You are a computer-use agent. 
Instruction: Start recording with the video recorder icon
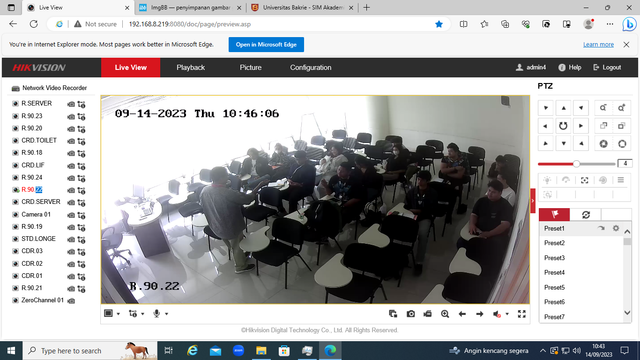pos(427,314)
